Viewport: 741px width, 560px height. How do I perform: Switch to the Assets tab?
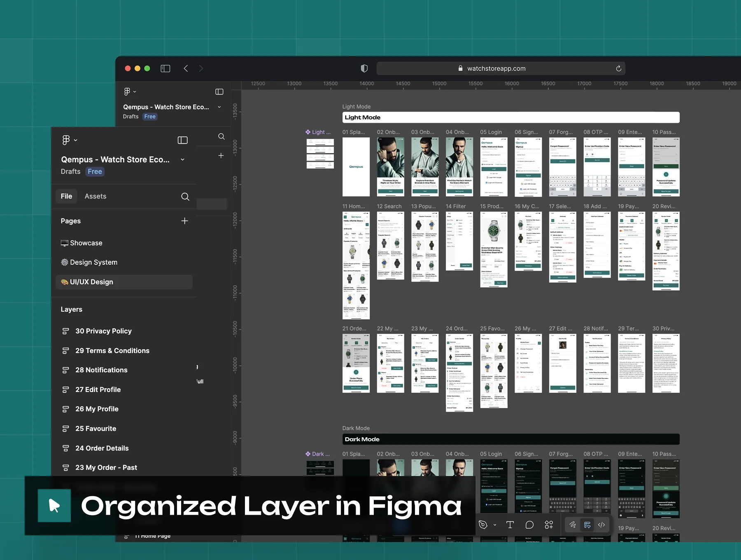point(96,196)
